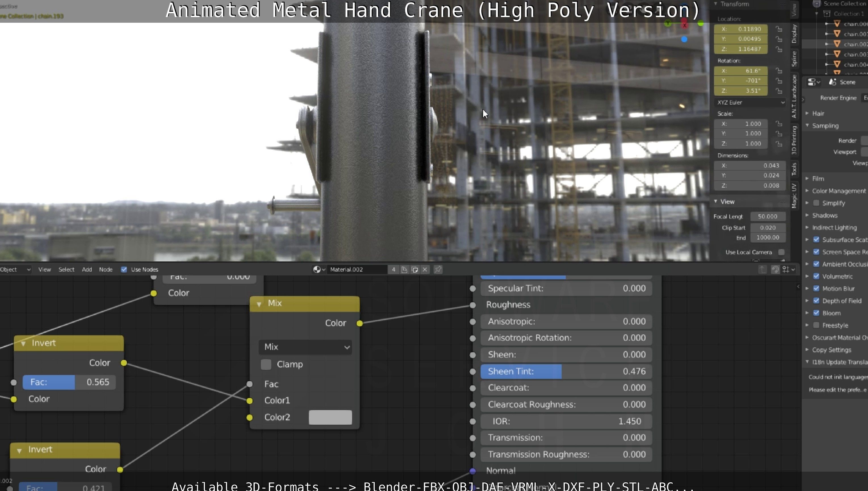
Task: Toggle lock on Location X
Action: tap(779, 29)
